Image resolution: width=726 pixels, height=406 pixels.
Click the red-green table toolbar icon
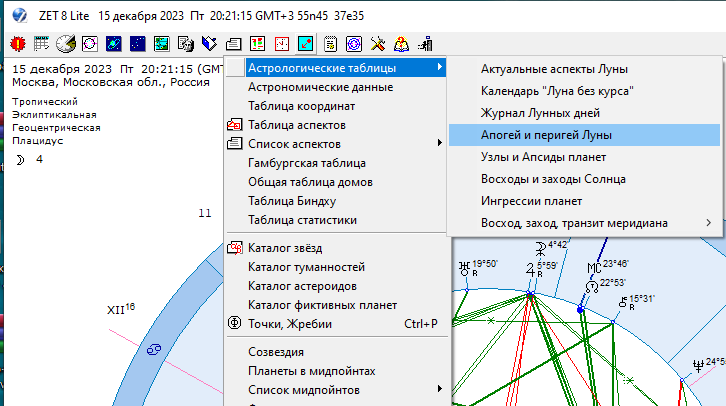tap(257, 44)
